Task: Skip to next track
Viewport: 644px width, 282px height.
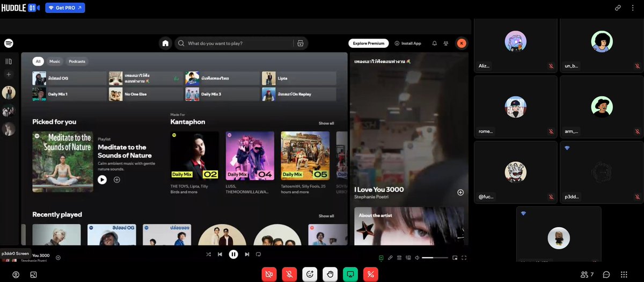Action: click(247, 254)
